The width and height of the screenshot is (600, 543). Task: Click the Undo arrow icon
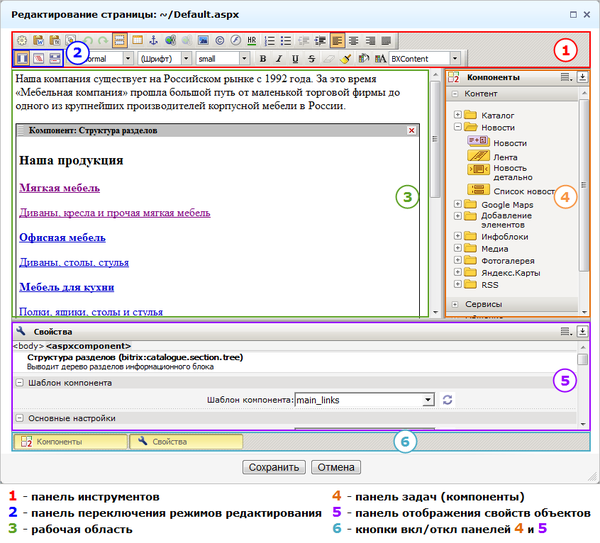[88, 40]
